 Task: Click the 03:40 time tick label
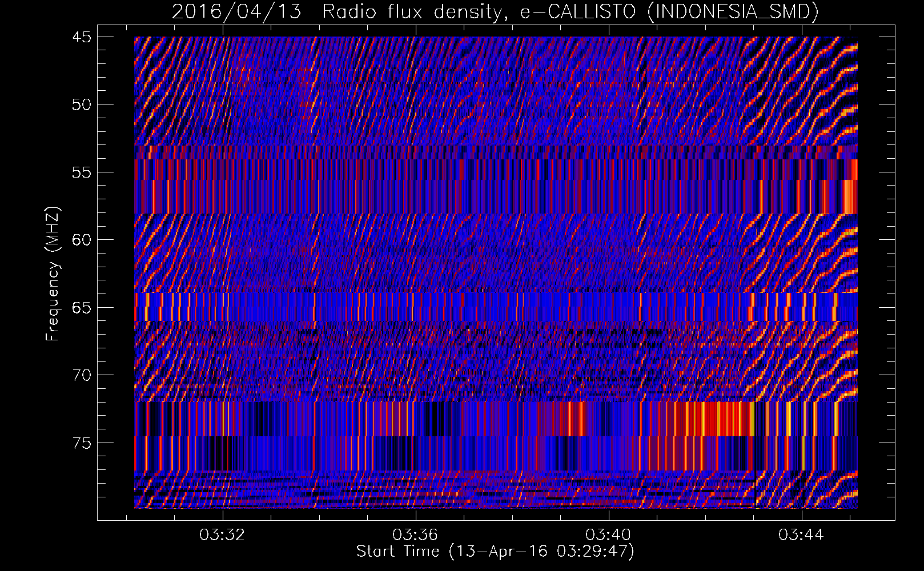(x=608, y=534)
